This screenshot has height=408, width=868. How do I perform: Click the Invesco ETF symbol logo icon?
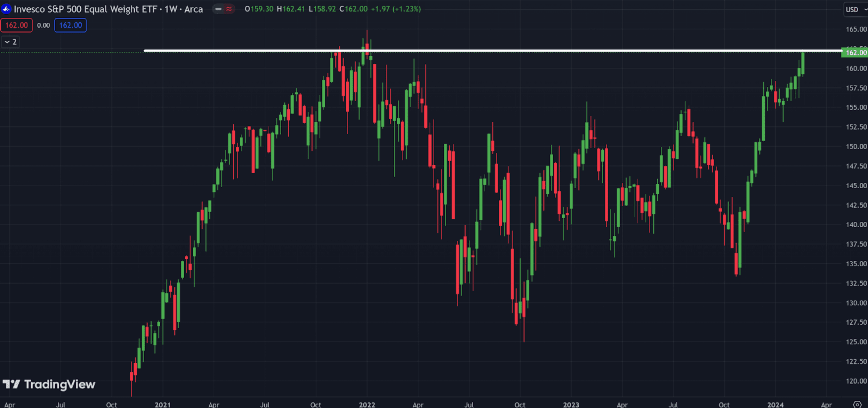[6, 9]
